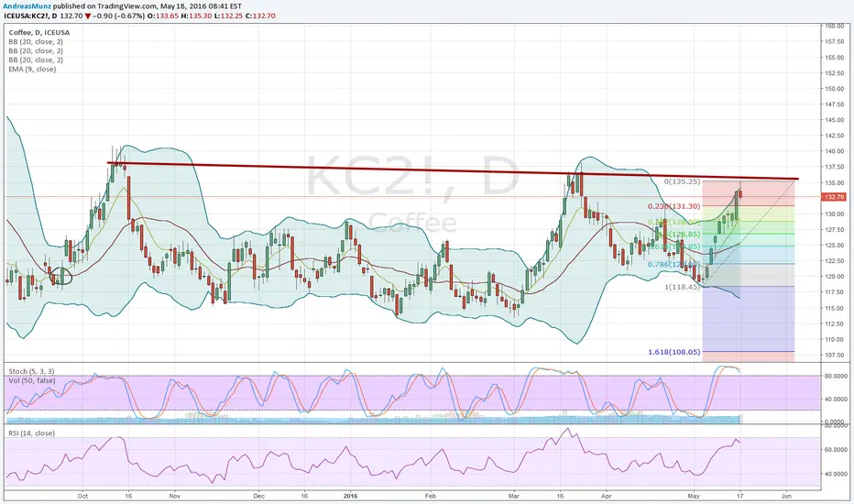Viewport: 854px width, 504px height.
Task: Click the 60.0000 RSI axis label
Action: coord(835,450)
